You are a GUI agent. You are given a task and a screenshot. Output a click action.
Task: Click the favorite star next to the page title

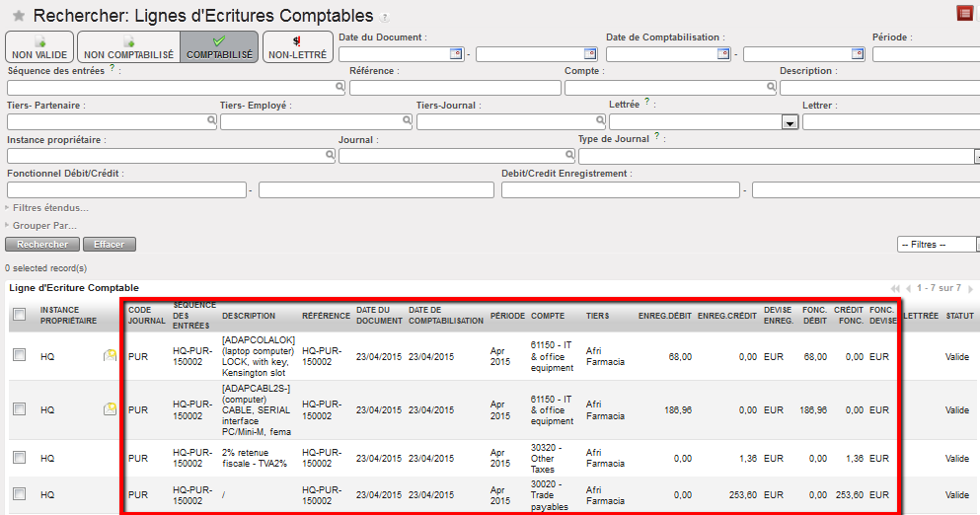pos(18,16)
